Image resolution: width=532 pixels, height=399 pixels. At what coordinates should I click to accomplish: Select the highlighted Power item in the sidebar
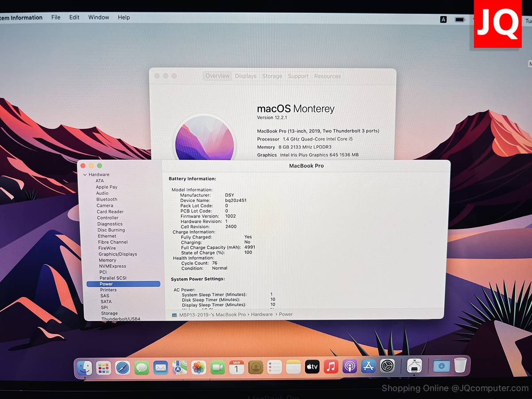123,284
